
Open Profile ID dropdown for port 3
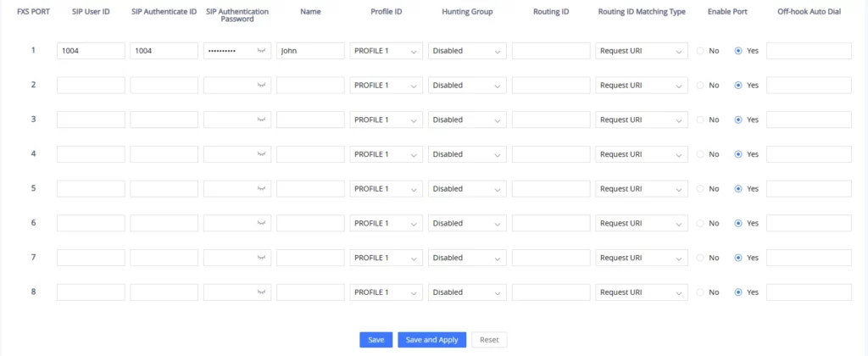pos(387,120)
